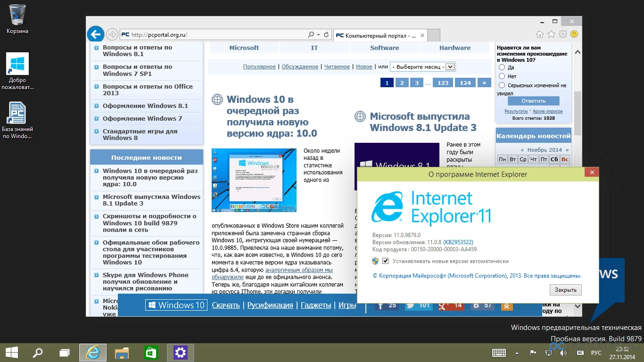Viewport: 644px width, 362px height.
Task: Click the РУС language indicator
Action: point(596,353)
